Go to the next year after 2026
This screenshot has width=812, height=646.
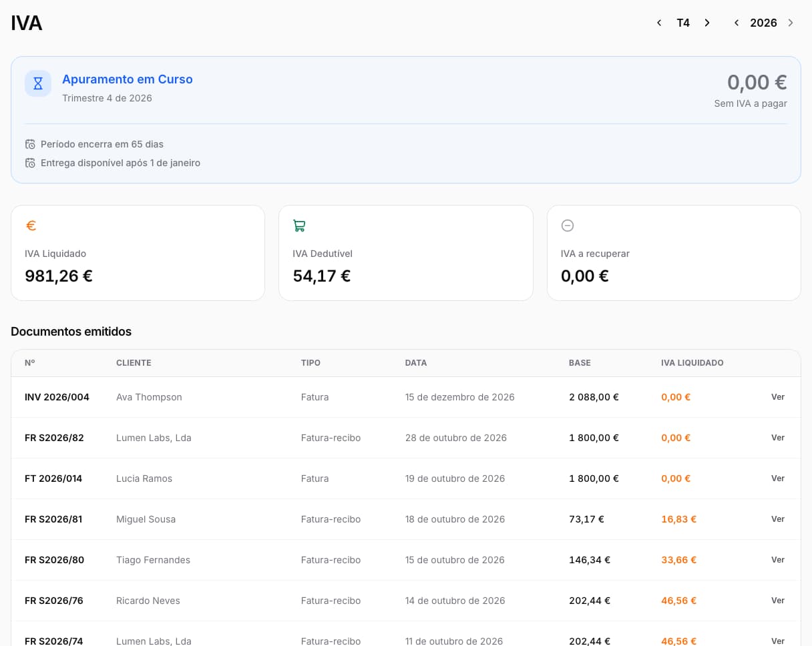(791, 23)
